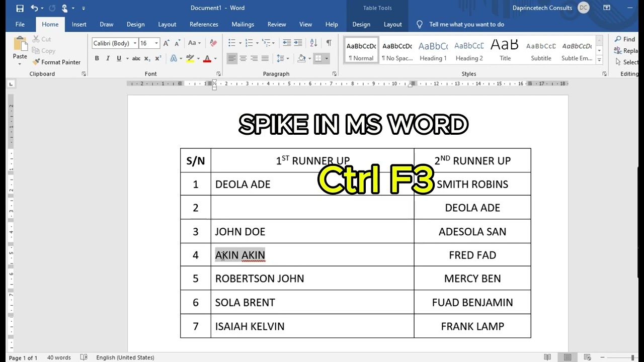The width and height of the screenshot is (644, 362).
Task: Toggle italic formatting
Action: (108, 59)
